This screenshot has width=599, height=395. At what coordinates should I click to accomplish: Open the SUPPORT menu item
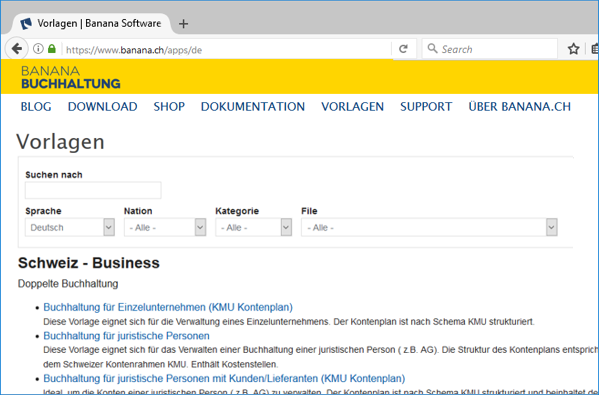point(426,107)
